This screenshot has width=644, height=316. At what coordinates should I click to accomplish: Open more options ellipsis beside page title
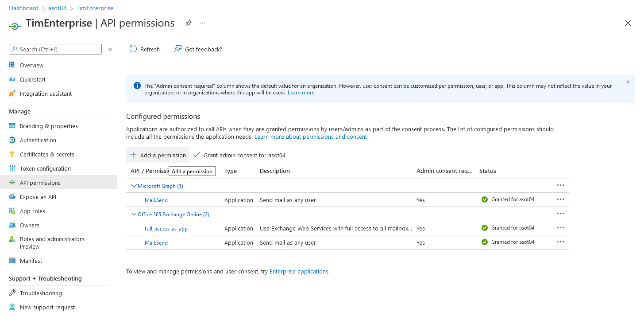[203, 23]
